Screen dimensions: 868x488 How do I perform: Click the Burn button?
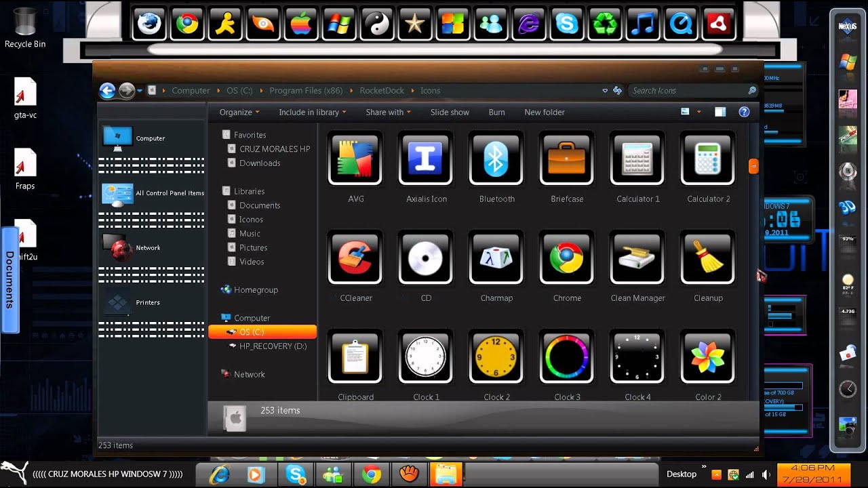[x=496, y=112]
